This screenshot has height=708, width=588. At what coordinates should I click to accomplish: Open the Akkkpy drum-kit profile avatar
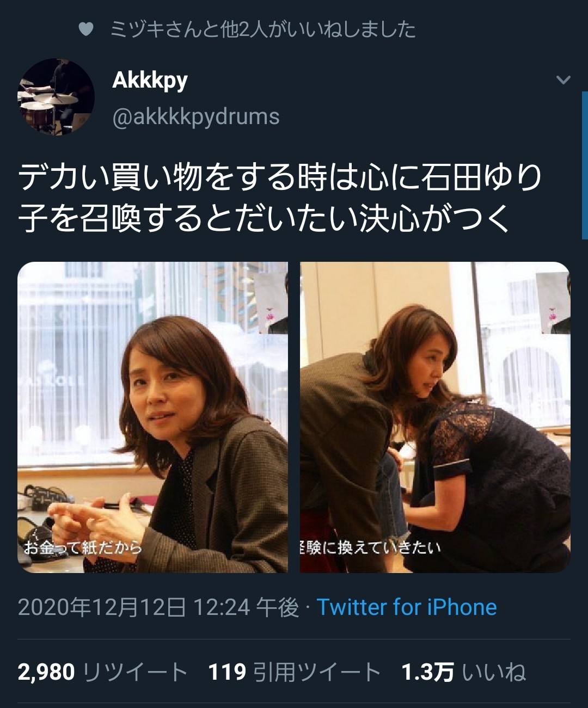[x=57, y=96]
